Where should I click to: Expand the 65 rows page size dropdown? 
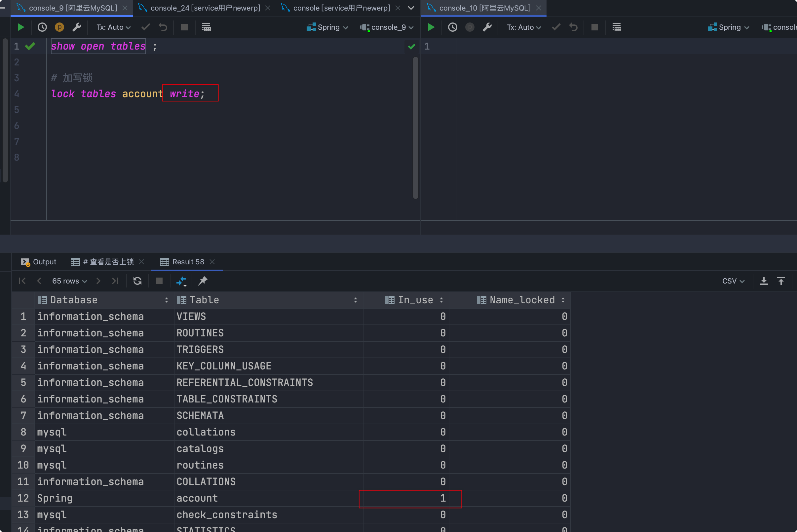[69, 281]
